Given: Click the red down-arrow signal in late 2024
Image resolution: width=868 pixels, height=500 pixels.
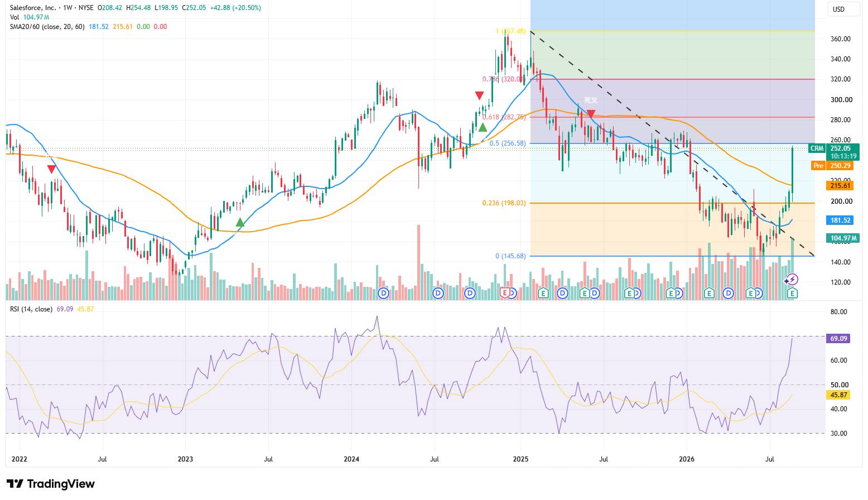Looking at the screenshot, I should pyautogui.click(x=479, y=96).
